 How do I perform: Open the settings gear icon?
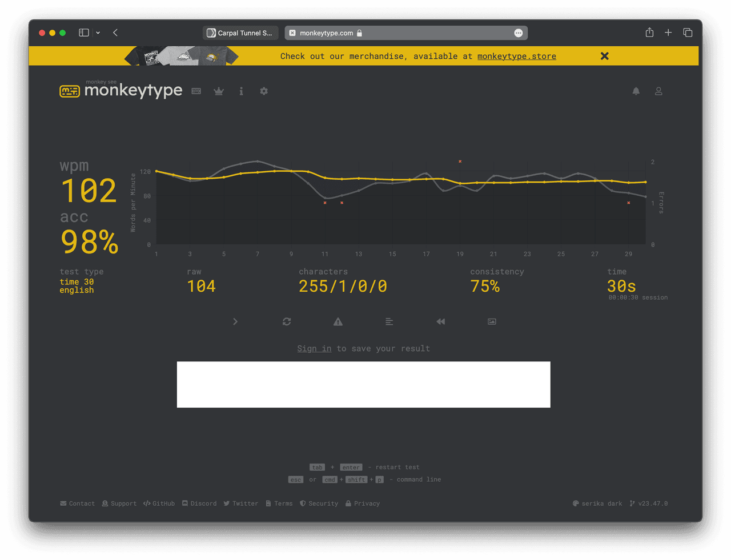pos(264,91)
